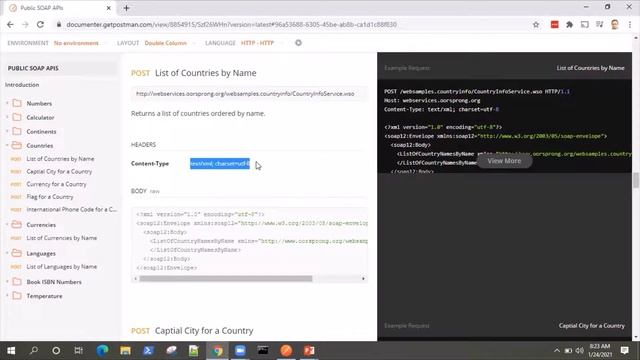Viewport: 640px width, 360px height.
Task: Expand the Book ISBN Numbers folder arrow
Action: pos(7,282)
